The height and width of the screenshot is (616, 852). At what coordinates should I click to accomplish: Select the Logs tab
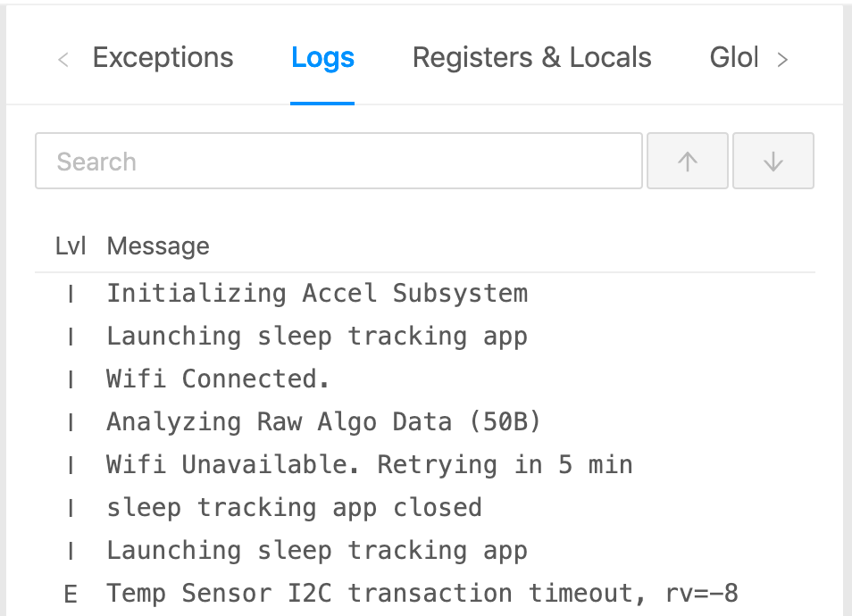[x=322, y=58]
